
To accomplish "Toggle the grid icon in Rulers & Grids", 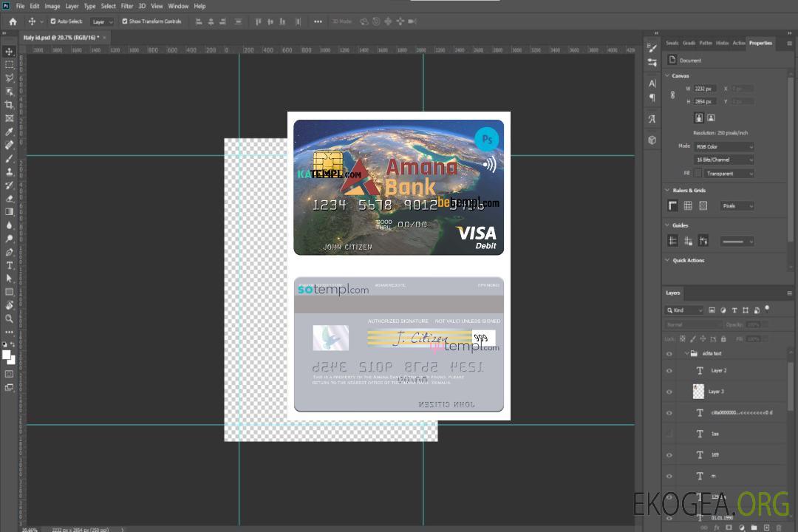I will pos(688,205).
